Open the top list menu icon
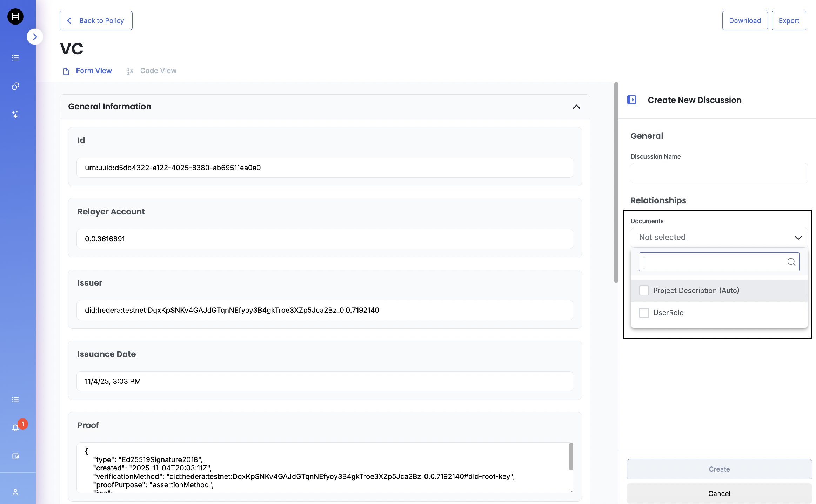816x504 pixels. click(x=15, y=58)
